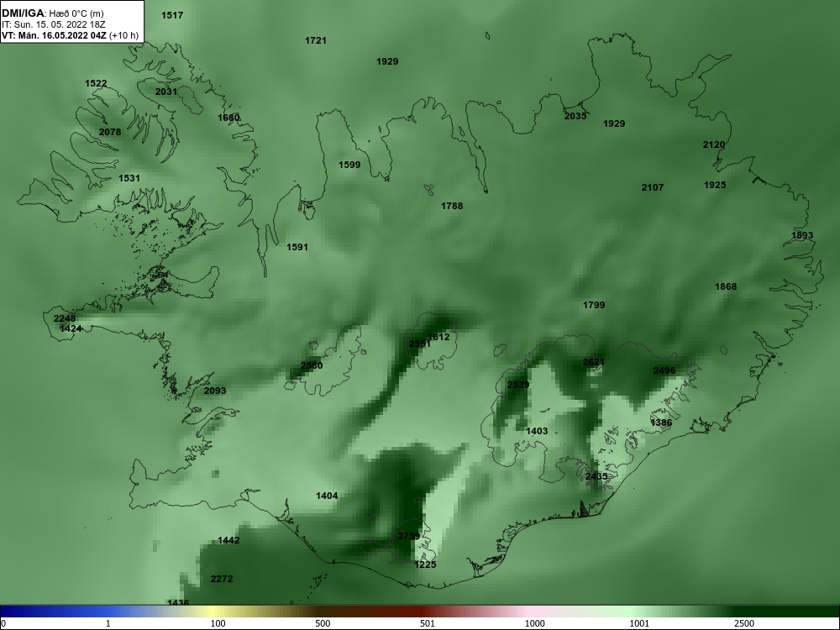
Task: Pick the 1799 height label
Action: pyautogui.click(x=594, y=305)
